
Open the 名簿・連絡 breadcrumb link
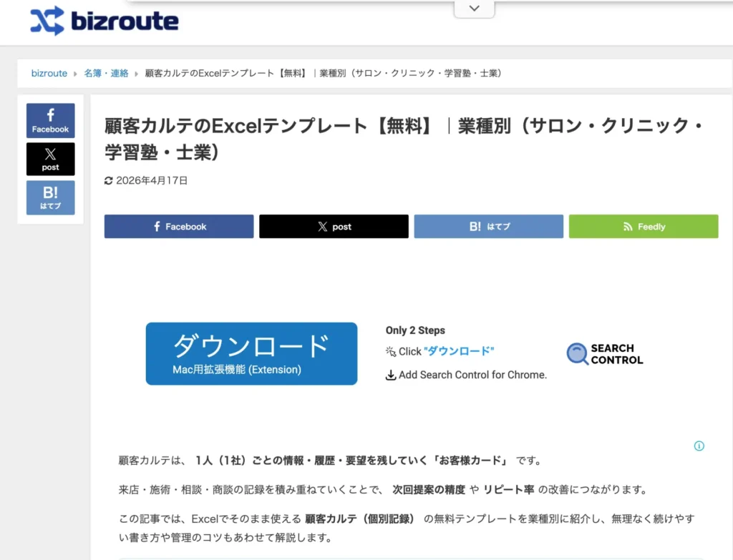click(106, 74)
